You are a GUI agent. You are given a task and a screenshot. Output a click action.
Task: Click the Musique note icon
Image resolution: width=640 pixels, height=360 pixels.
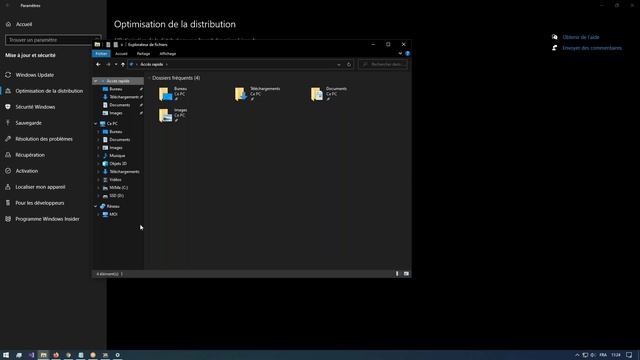tap(105, 156)
